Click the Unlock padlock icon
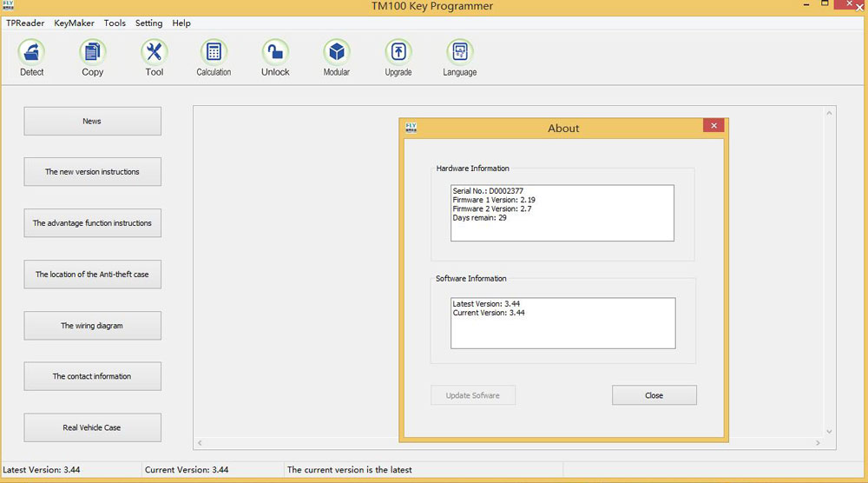Viewport: 868px width, 483px height. 275,52
